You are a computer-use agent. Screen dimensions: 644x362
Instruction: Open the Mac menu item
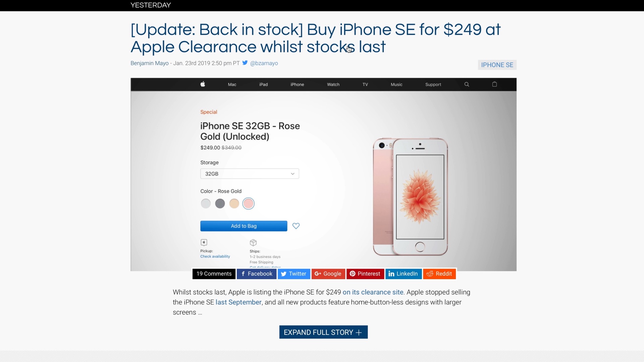(232, 84)
